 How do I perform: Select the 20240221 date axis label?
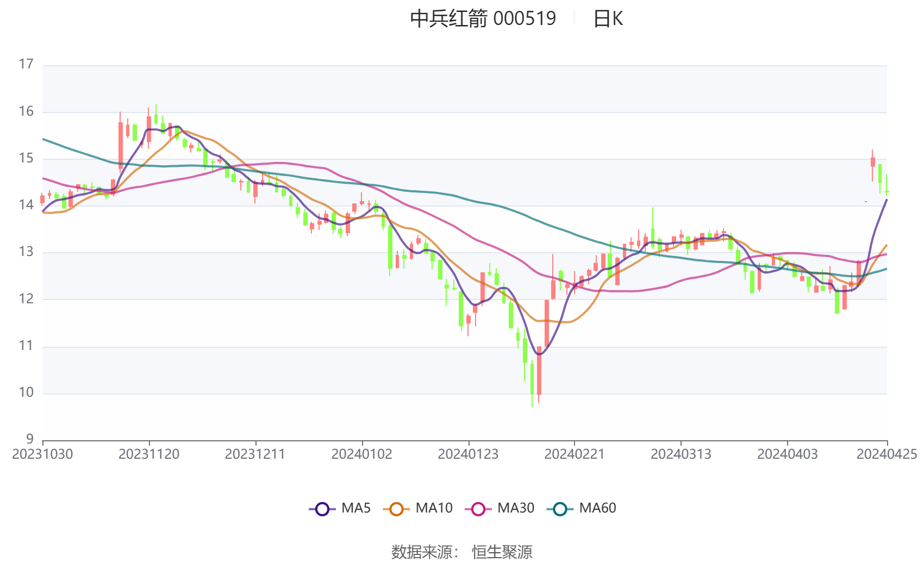tap(575, 454)
